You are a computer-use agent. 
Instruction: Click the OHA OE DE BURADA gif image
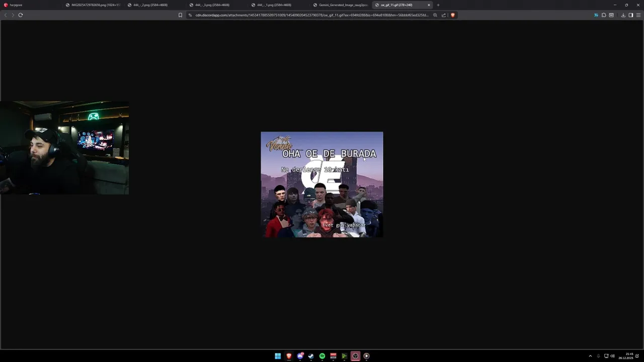point(322,185)
